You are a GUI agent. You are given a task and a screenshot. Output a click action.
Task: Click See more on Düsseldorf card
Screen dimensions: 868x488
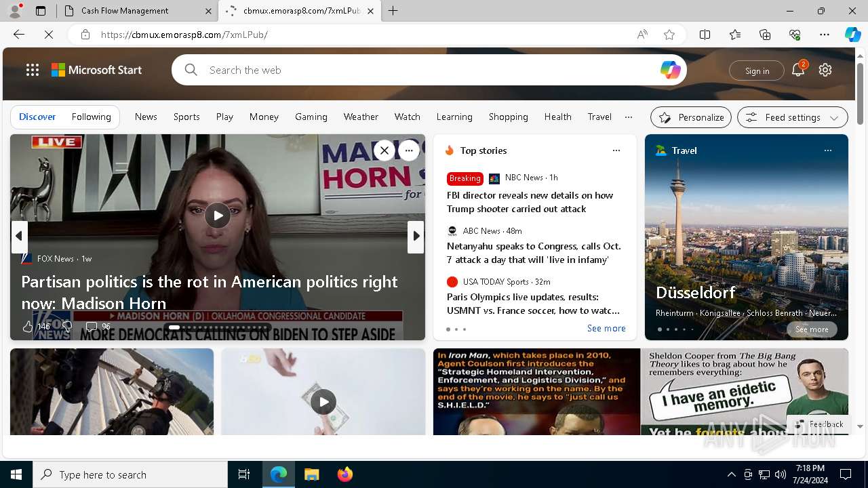point(812,329)
